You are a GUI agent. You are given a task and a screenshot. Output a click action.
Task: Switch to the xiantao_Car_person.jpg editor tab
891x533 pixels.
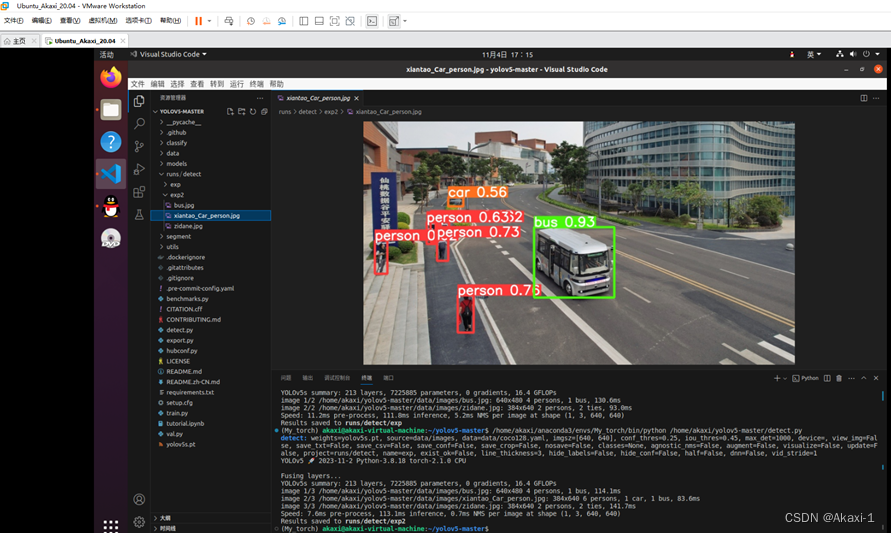click(318, 98)
